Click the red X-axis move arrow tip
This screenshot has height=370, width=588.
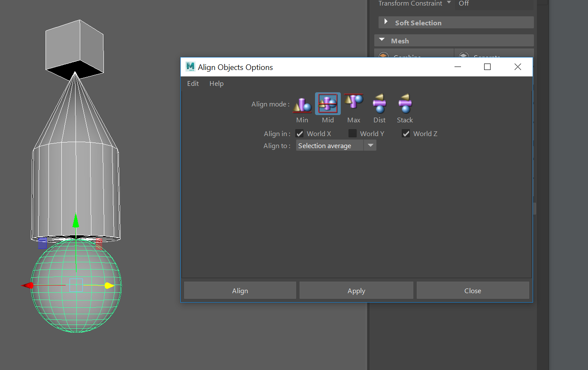click(x=27, y=285)
